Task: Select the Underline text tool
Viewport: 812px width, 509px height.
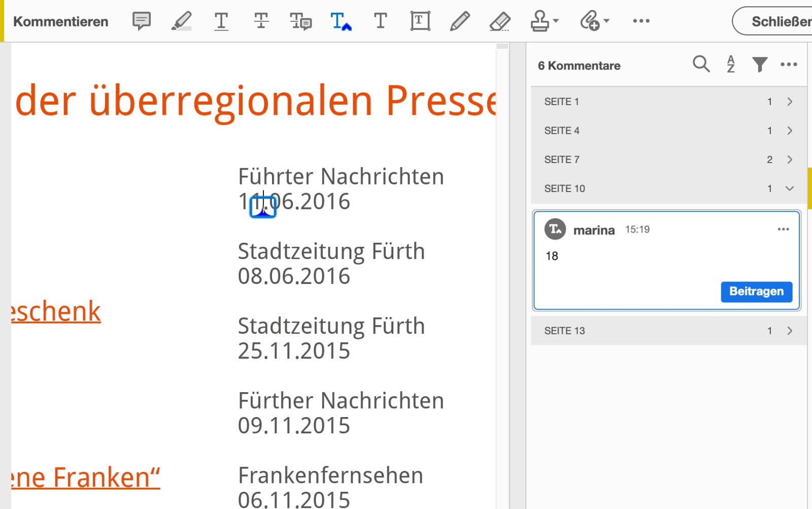Action: 221,21
